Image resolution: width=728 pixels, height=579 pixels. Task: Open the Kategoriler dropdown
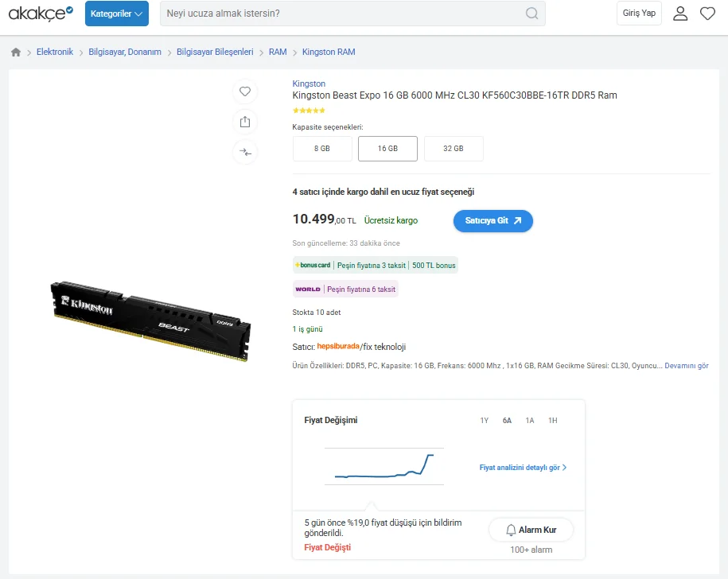pos(117,14)
